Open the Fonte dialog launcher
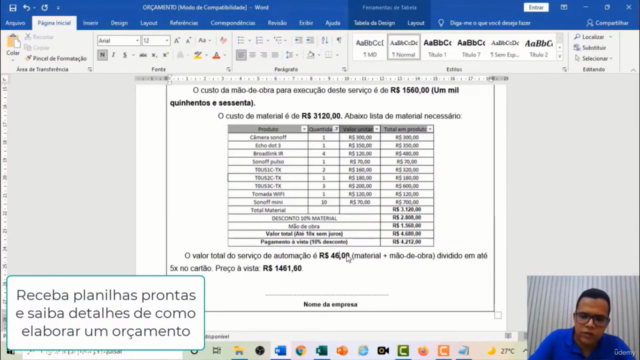Screen dimensions: 640x360 point(228,70)
